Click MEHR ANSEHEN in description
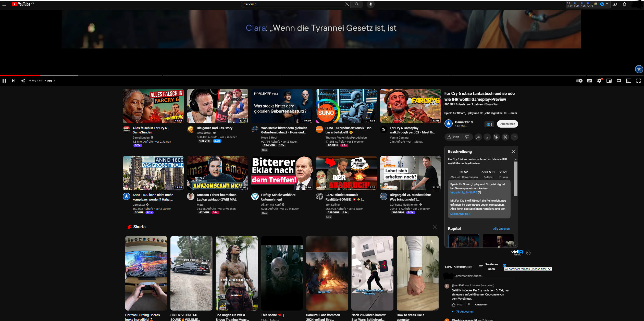This screenshot has height=321, width=644. 460,214
